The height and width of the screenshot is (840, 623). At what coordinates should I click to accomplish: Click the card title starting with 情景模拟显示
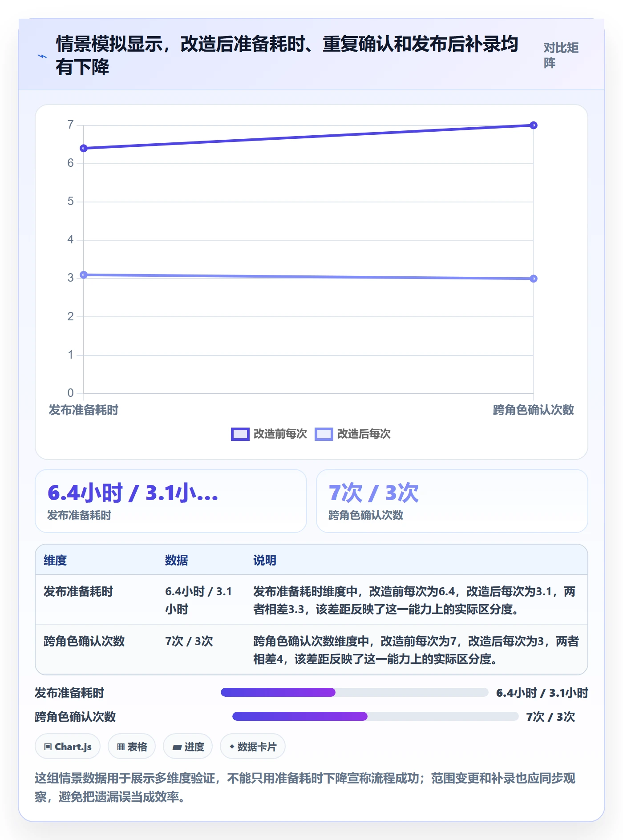[287, 55]
